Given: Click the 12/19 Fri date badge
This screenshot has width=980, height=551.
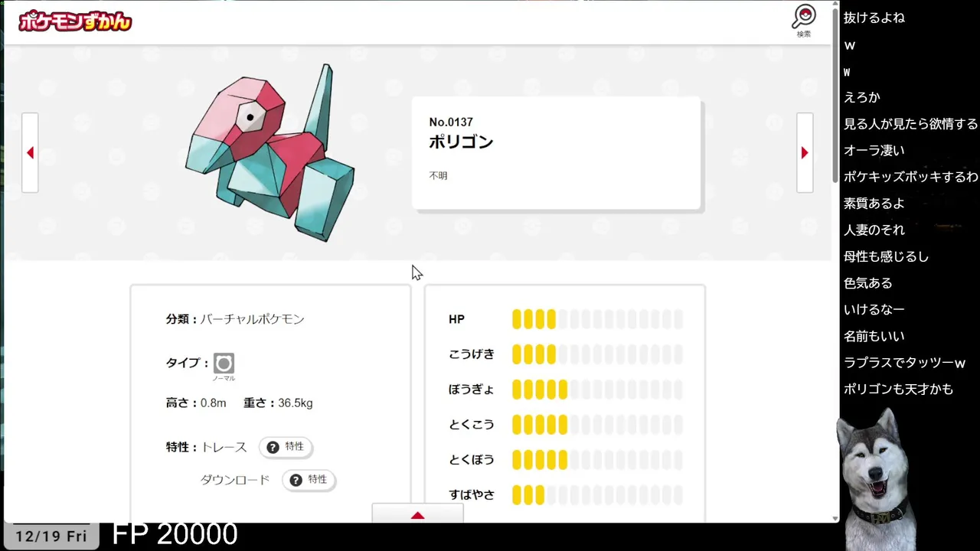Looking at the screenshot, I should click(51, 536).
